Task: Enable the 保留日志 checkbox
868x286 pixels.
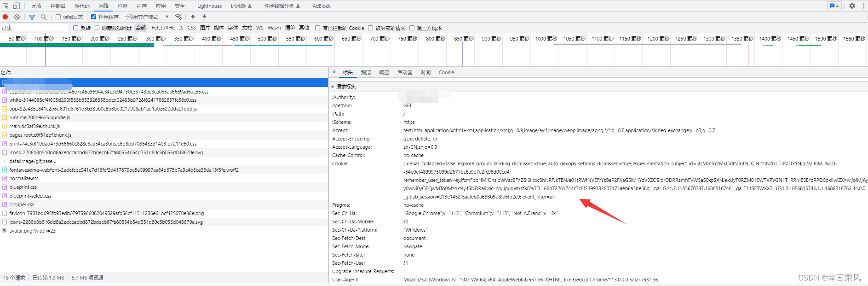Action: coord(58,17)
